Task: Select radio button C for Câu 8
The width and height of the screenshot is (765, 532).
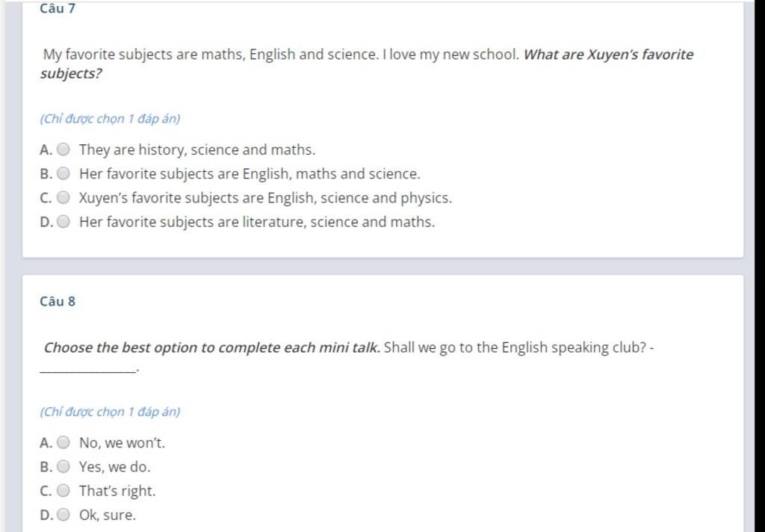Action: 64,491
